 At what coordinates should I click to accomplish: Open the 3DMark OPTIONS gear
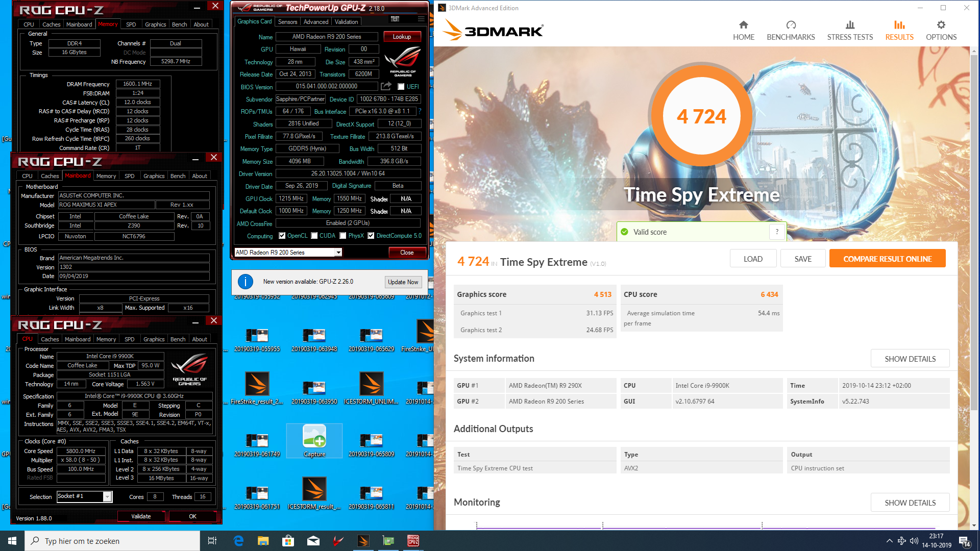point(941,25)
